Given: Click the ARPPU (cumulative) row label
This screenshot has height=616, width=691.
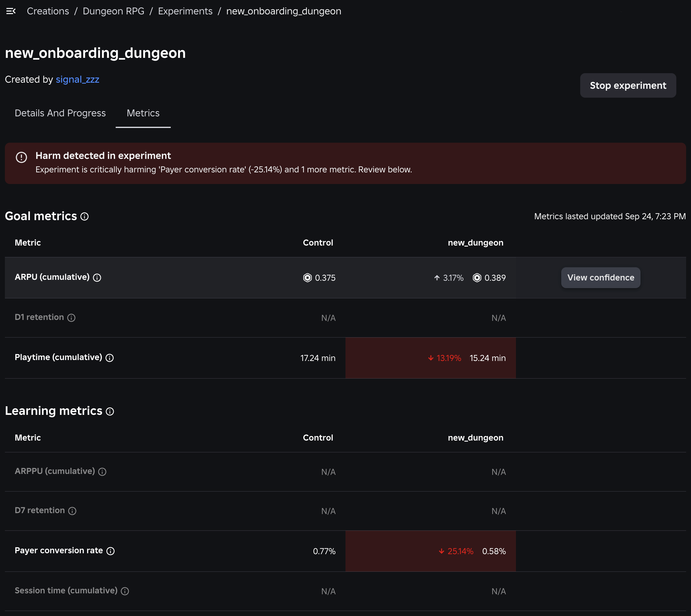Looking at the screenshot, I should [x=55, y=471].
